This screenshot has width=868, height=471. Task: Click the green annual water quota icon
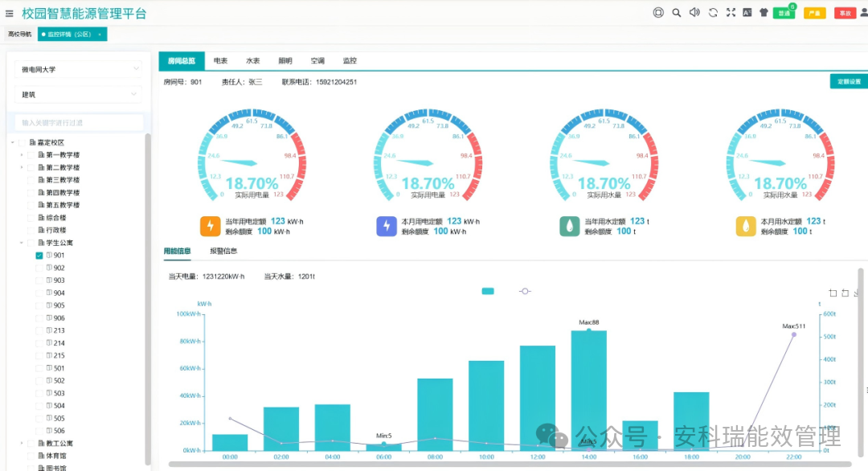pos(570,226)
